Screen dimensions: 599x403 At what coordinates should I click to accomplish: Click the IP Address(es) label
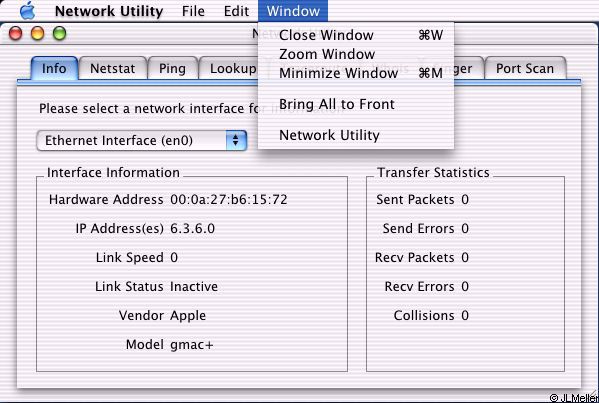(120, 229)
